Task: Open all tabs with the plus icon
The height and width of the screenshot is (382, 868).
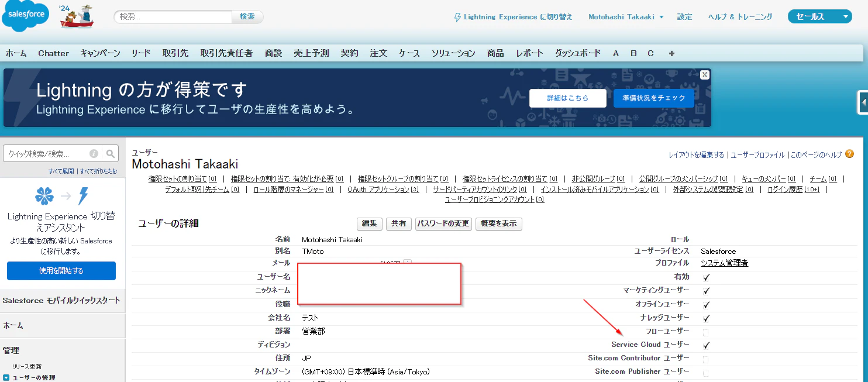Action: [671, 53]
